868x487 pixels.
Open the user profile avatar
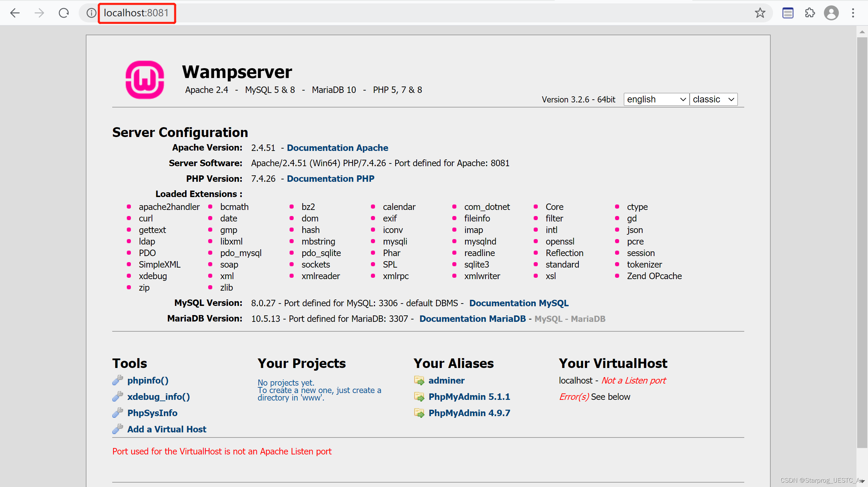831,13
